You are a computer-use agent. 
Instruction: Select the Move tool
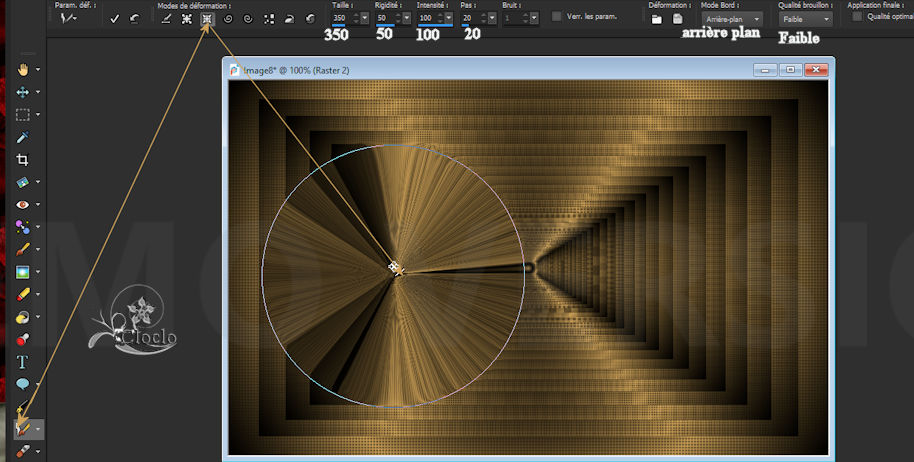pyautogui.click(x=22, y=92)
